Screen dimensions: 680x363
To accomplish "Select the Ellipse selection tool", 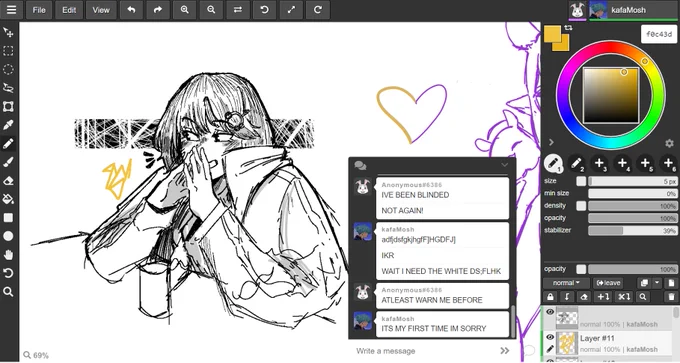I will click(x=8, y=69).
